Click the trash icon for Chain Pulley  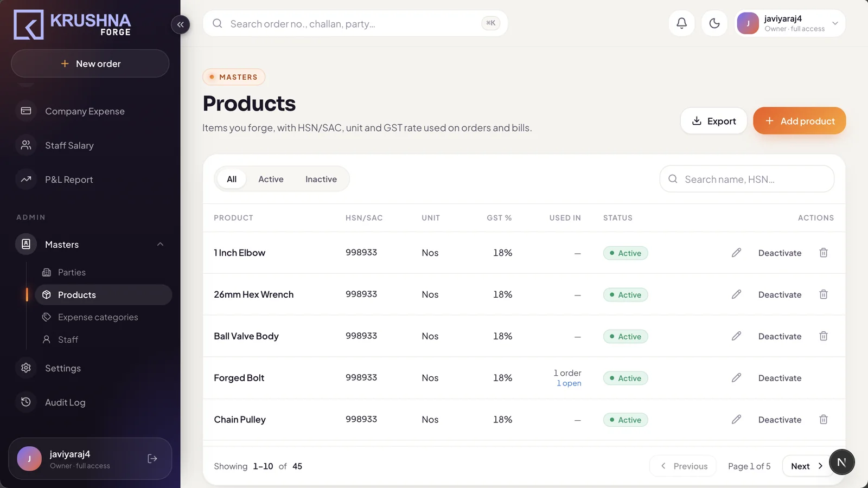[823, 420]
